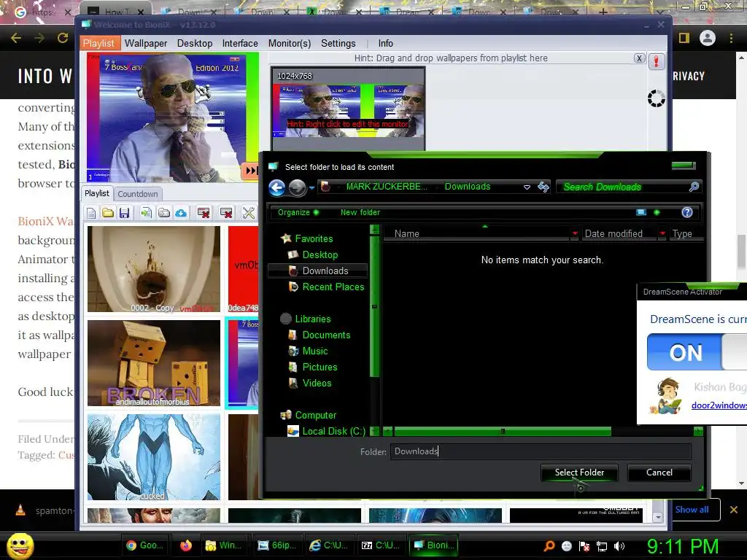Open view options dropdown dot
The image size is (747, 560).
click(x=657, y=212)
